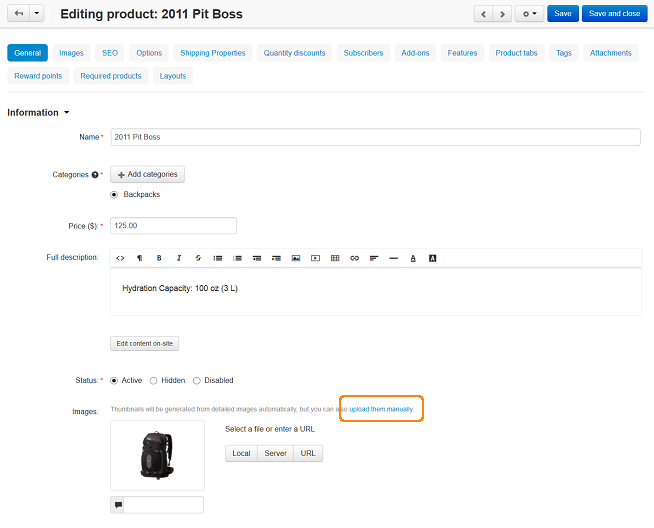654x528 pixels.
Task: Choose Server file upload
Action: click(275, 453)
